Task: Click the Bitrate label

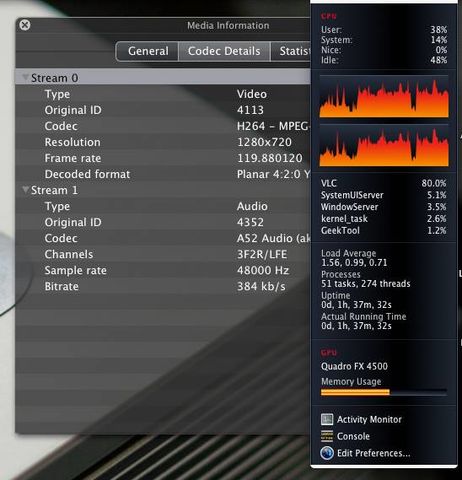Action: [x=62, y=286]
